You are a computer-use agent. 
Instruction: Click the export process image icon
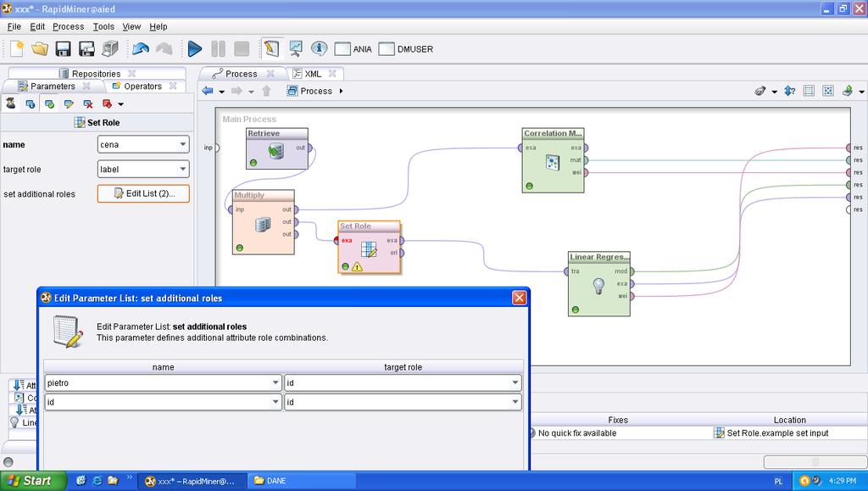click(848, 91)
